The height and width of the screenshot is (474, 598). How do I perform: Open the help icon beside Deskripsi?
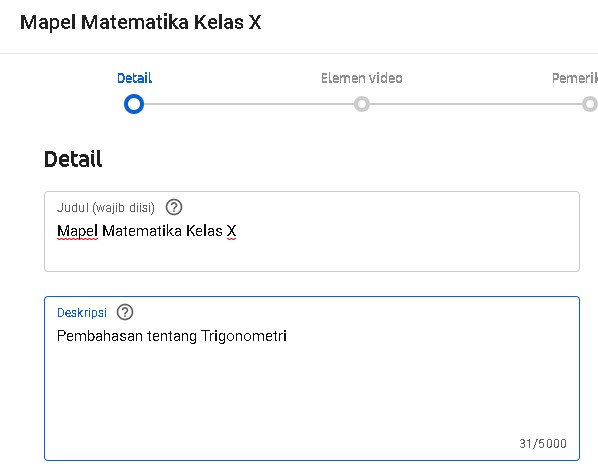coord(125,312)
